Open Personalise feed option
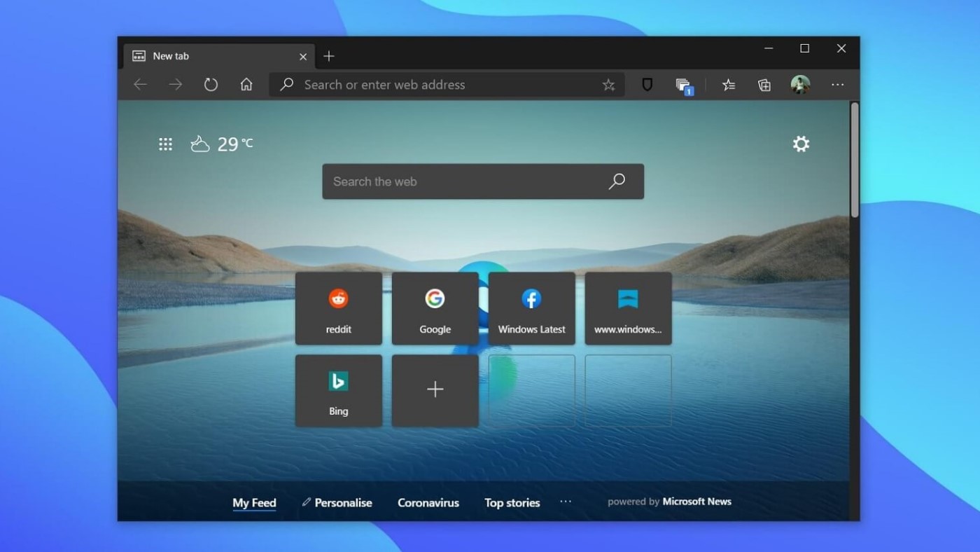 coord(337,503)
